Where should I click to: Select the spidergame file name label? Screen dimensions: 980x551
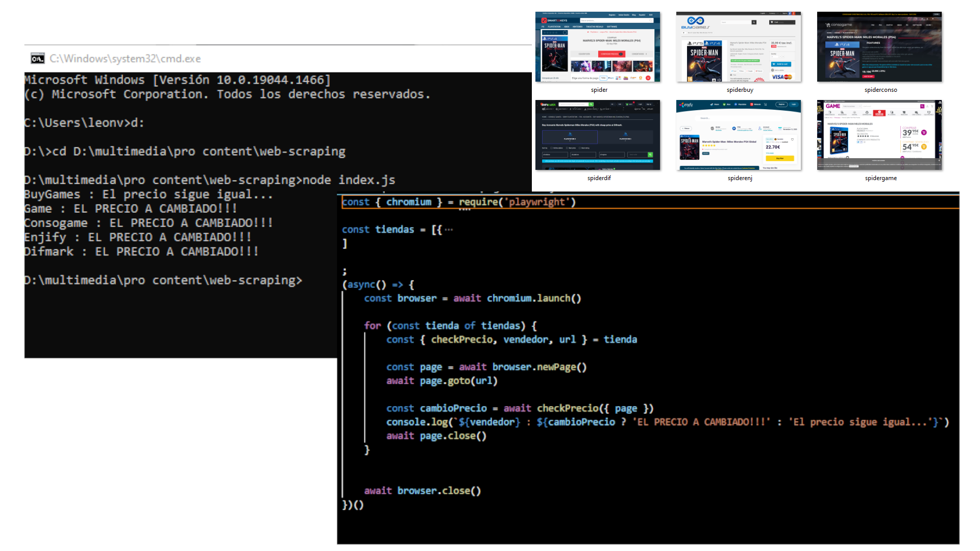(880, 178)
